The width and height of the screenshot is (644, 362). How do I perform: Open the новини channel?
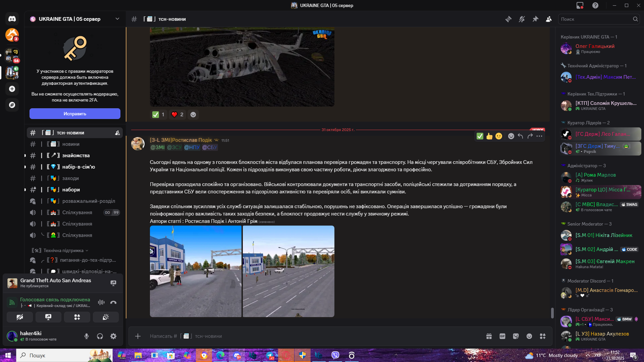pos(75,144)
